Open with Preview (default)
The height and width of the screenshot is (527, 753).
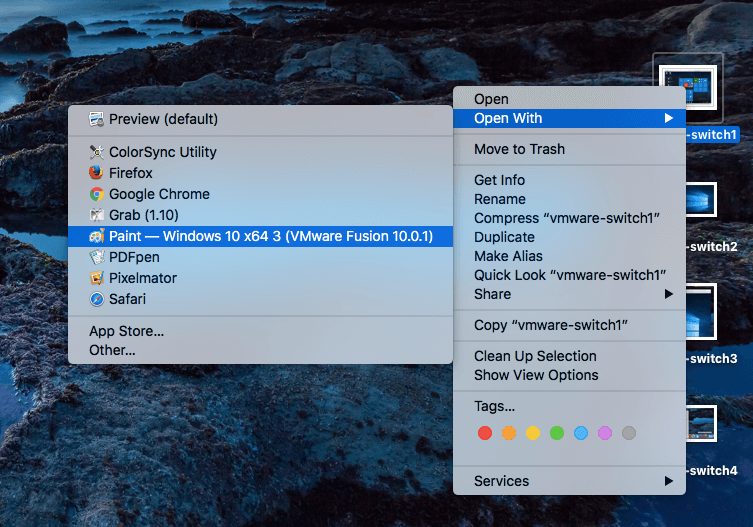pos(260,119)
